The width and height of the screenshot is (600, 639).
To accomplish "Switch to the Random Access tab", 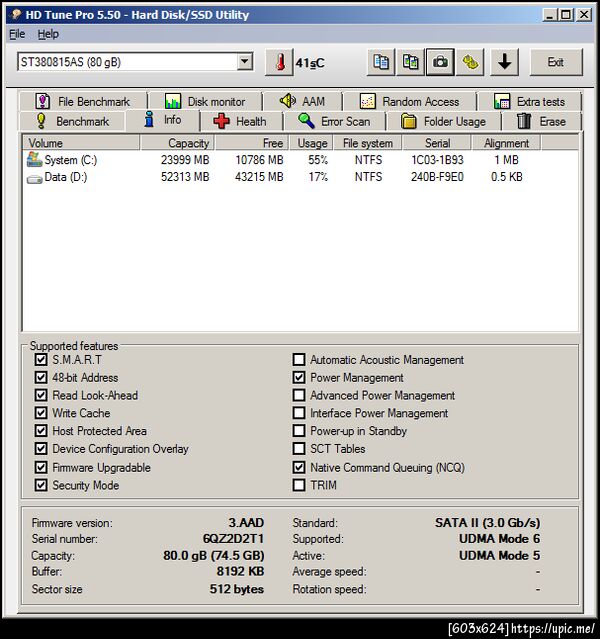I will click(x=410, y=101).
